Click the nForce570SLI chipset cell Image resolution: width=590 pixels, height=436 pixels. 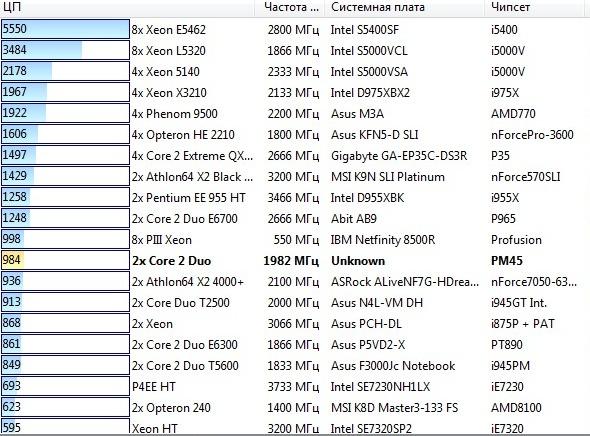[526, 177]
